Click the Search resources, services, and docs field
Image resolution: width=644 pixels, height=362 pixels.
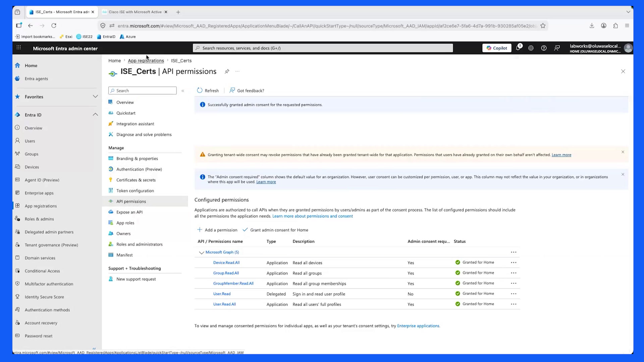[323, 48]
